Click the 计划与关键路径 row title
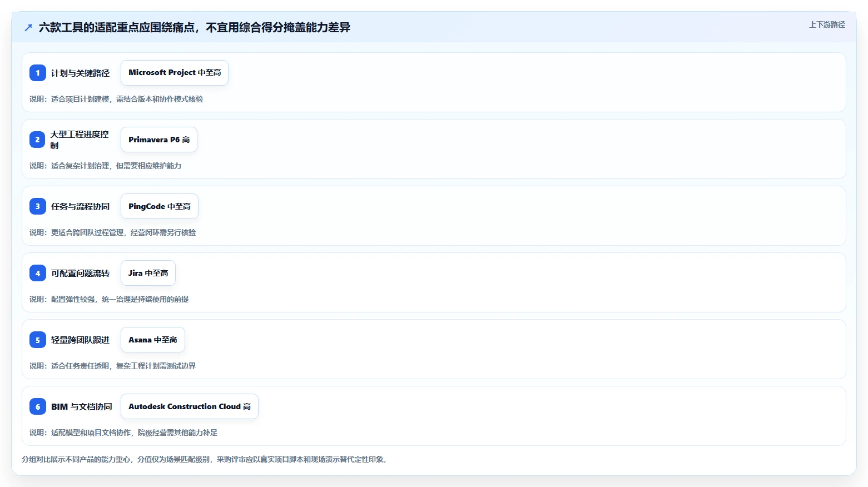Viewport: 868px width, 487px height. [x=80, y=73]
